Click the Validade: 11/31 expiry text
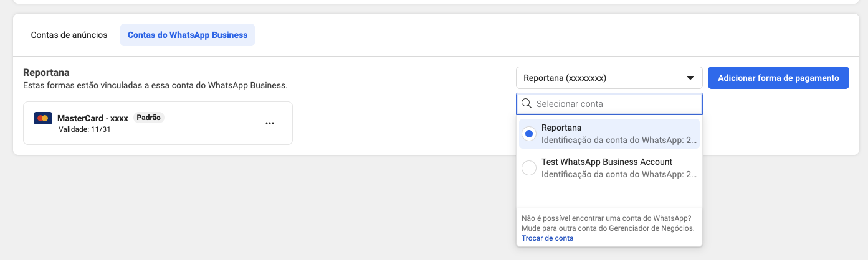Image resolution: width=868 pixels, height=260 pixels. tap(85, 129)
